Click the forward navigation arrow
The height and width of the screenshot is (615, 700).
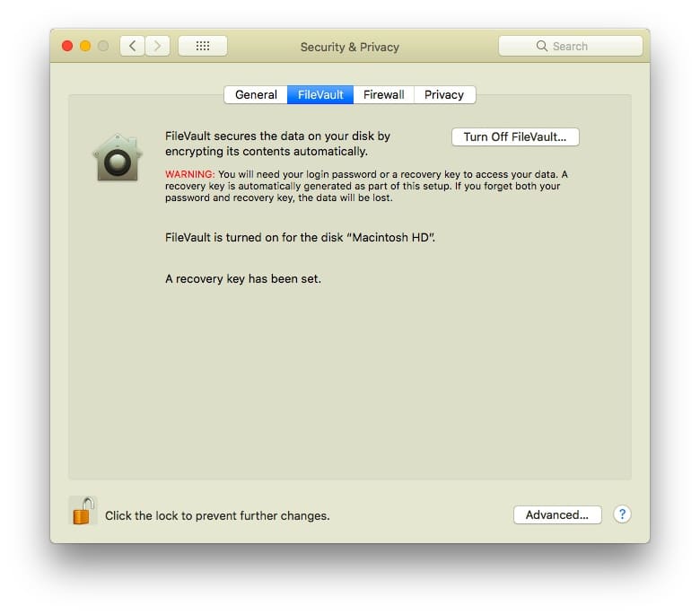coord(157,46)
